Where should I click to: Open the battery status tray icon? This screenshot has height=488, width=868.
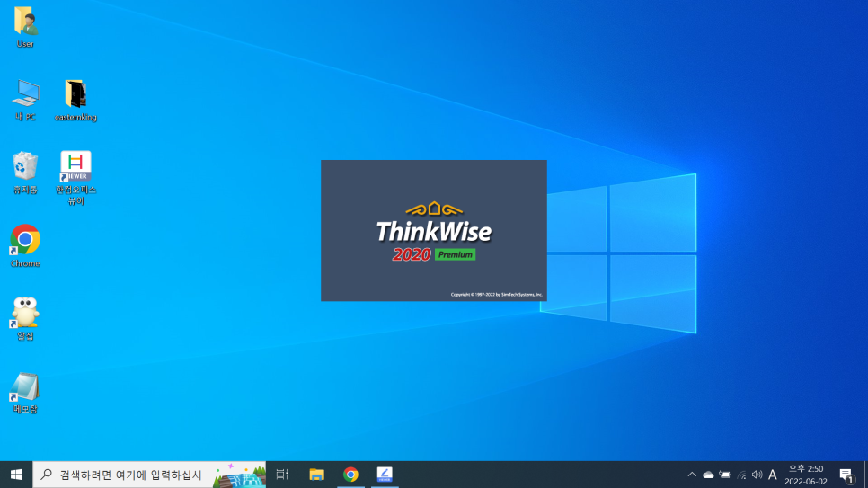[724, 475]
